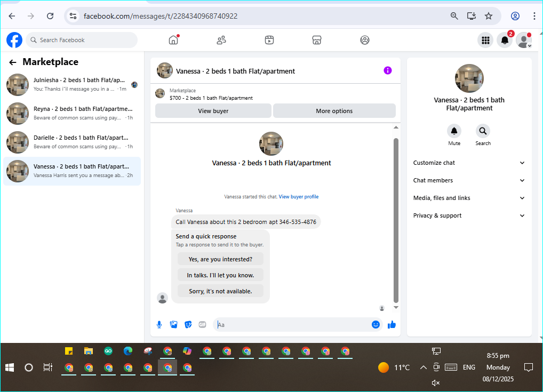Image resolution: width=543 pixels, height=392 pixels.
Task: Open the emoji picker in message box
Action: pyautogui.click(x=376, y=324)
